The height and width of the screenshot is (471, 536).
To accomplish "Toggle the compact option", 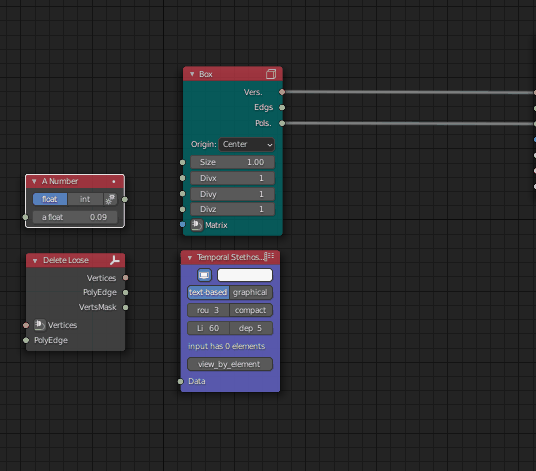I will pos(251,310).
